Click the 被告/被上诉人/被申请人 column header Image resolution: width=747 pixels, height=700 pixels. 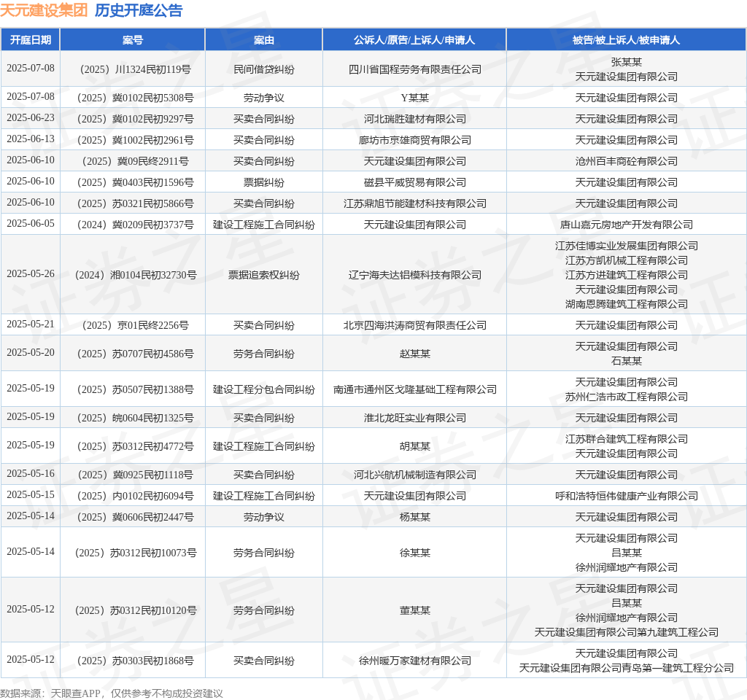(626, 40)
